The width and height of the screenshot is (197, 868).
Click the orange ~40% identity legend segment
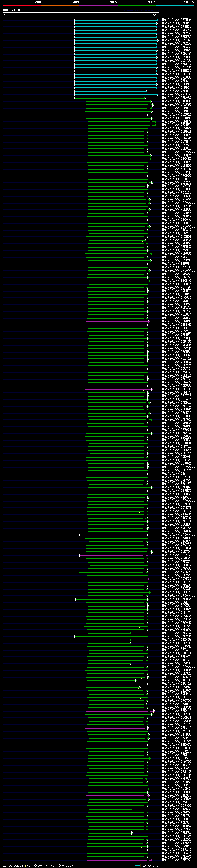60,6
